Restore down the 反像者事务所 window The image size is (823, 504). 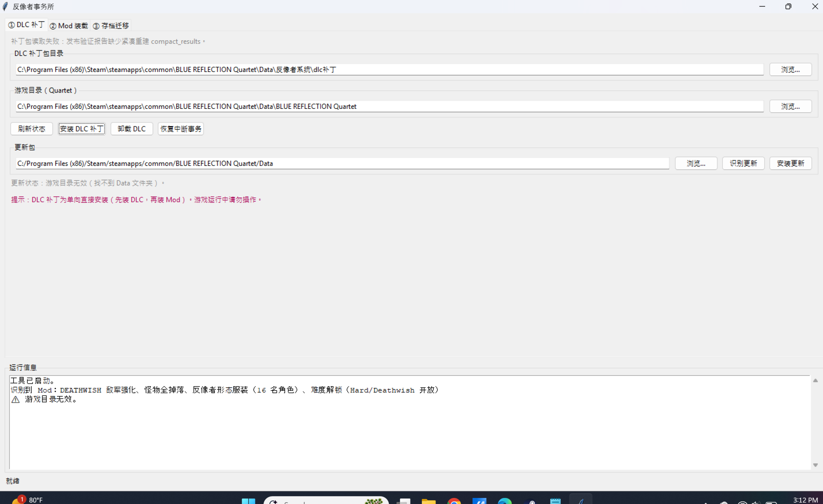point(788,6)
